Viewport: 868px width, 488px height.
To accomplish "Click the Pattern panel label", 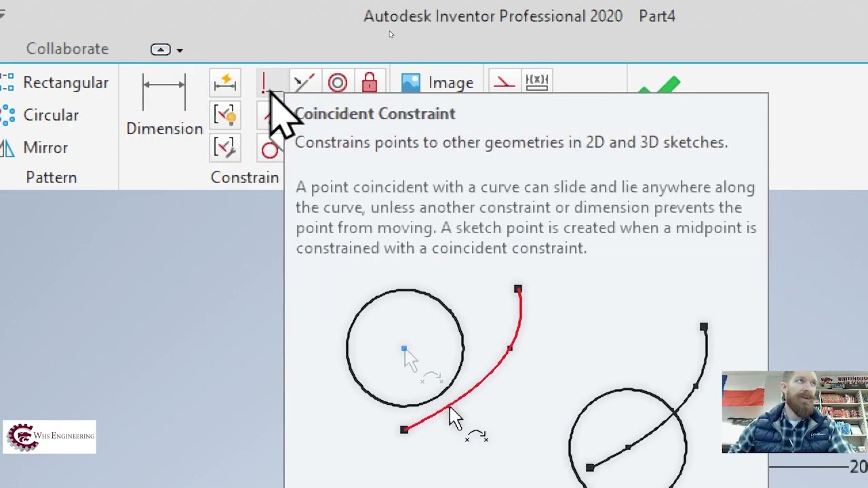I will pos(52,178).
